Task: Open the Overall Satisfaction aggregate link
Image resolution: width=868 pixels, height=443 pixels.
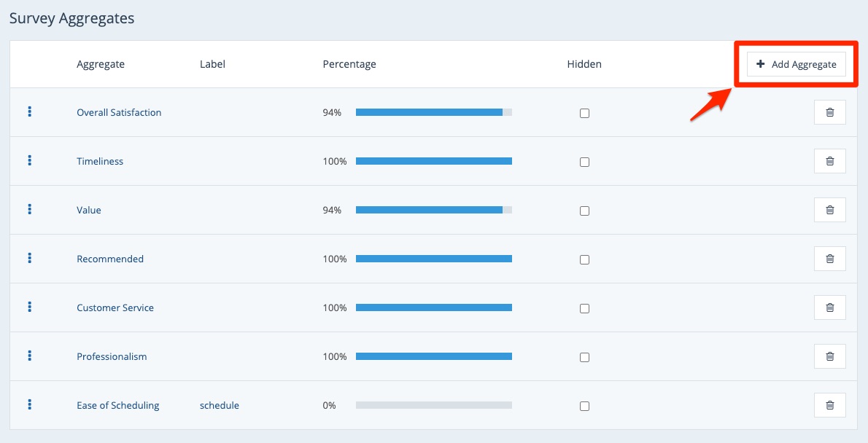Action: click(119, 112)
